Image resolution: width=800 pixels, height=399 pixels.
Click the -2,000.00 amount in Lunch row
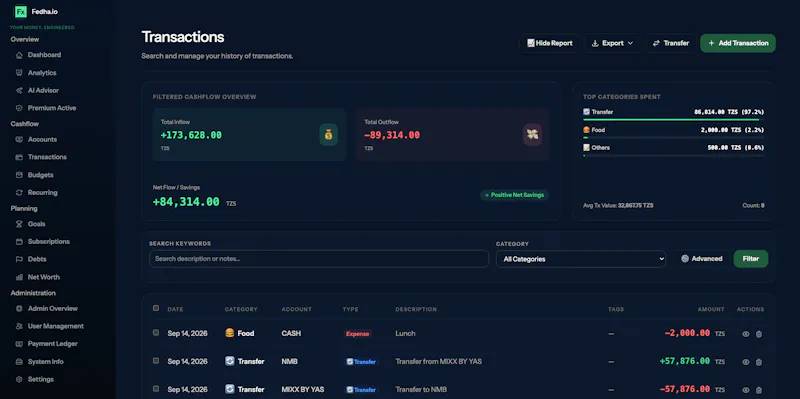pos(687,333)
